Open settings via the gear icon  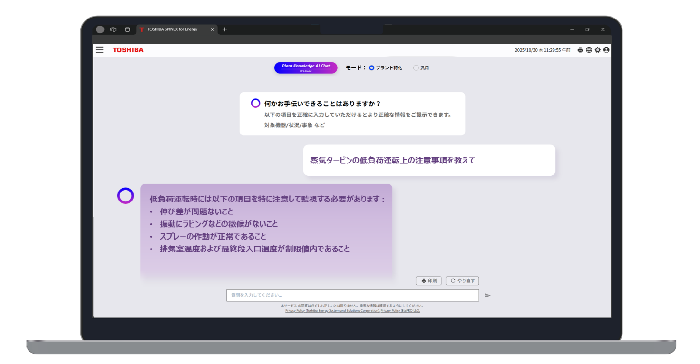(597, 50)
